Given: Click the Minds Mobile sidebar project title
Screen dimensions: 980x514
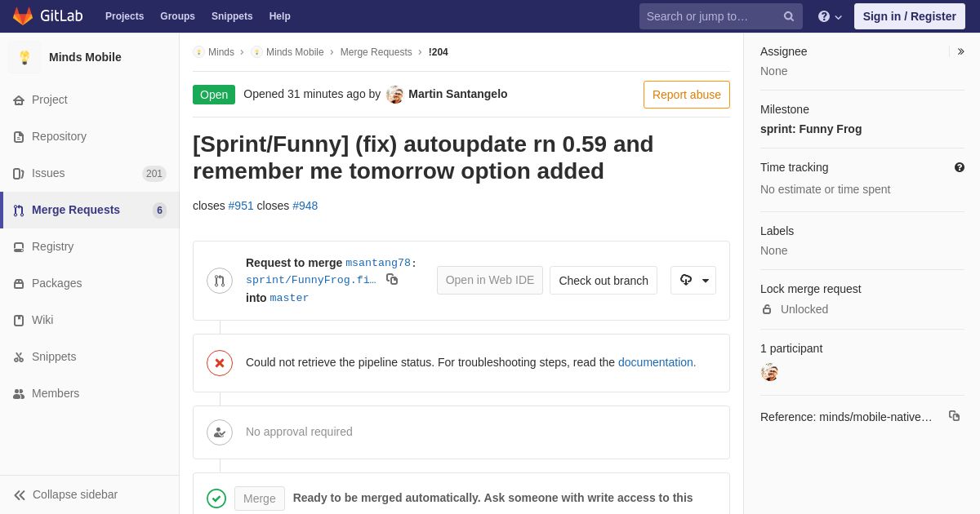Looking at the screenshot, I should [x=85, y=57].
